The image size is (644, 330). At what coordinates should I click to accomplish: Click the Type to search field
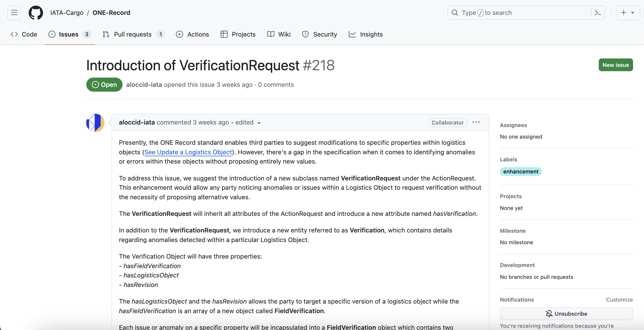click(x=520, y=13)
